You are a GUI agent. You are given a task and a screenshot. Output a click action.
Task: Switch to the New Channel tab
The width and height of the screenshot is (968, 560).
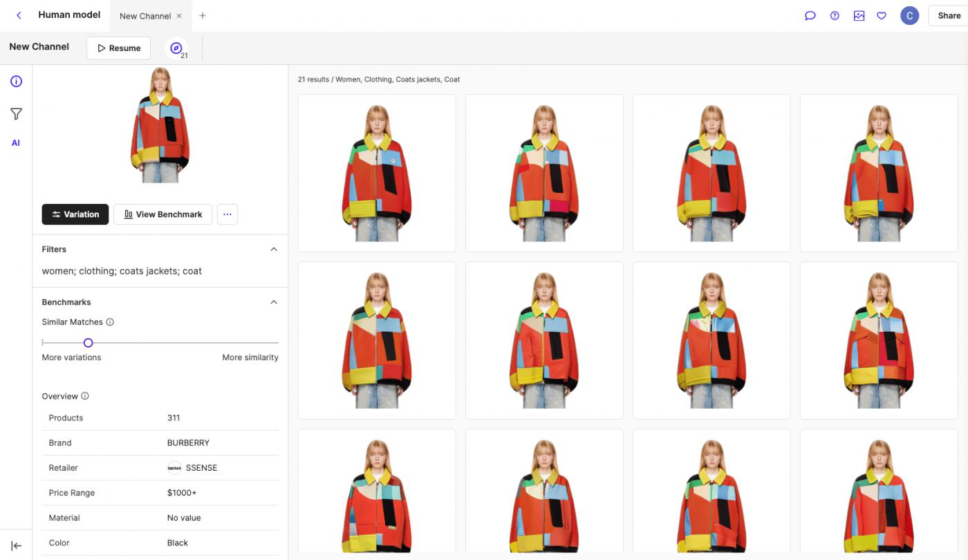tap(145, 16)
